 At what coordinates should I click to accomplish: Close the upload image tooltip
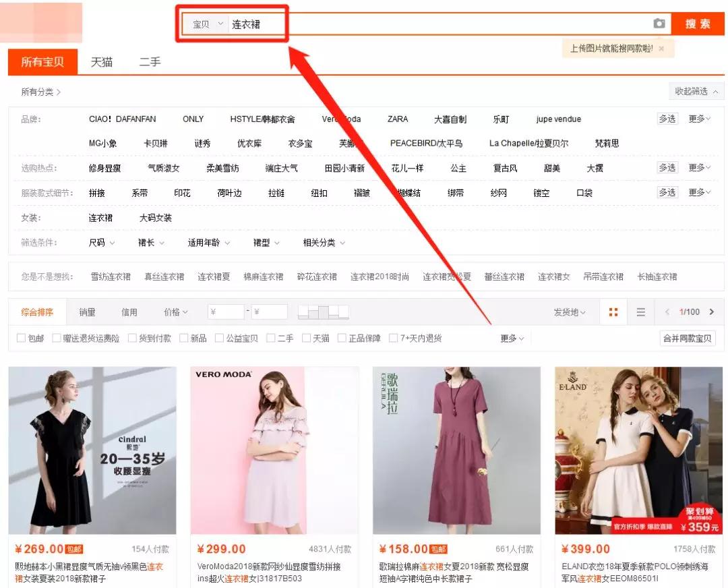[x=662, y=49]
